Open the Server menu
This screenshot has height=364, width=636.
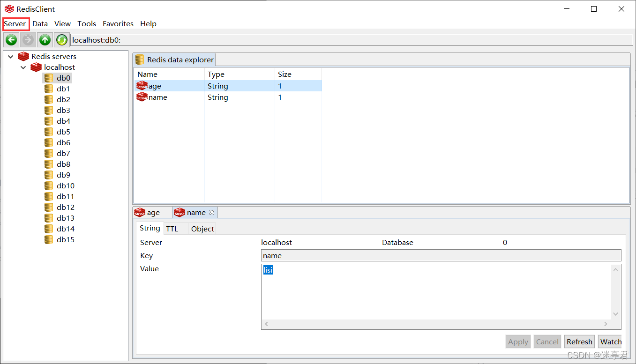(x=15, y=23)
